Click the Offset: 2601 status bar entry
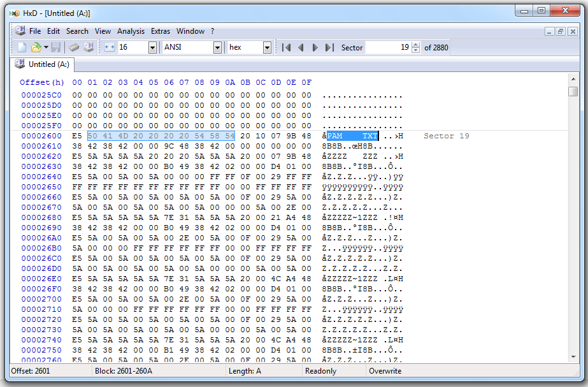The image size is (588, 387). [31, 371]
